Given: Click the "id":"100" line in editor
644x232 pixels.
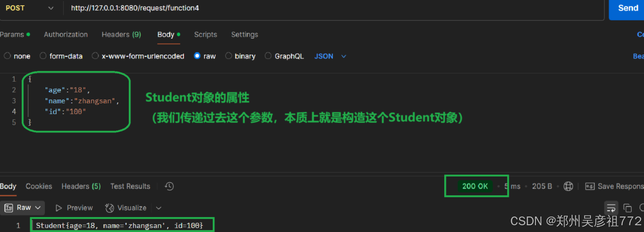Looking at the screenshot, I should (65, 112).
